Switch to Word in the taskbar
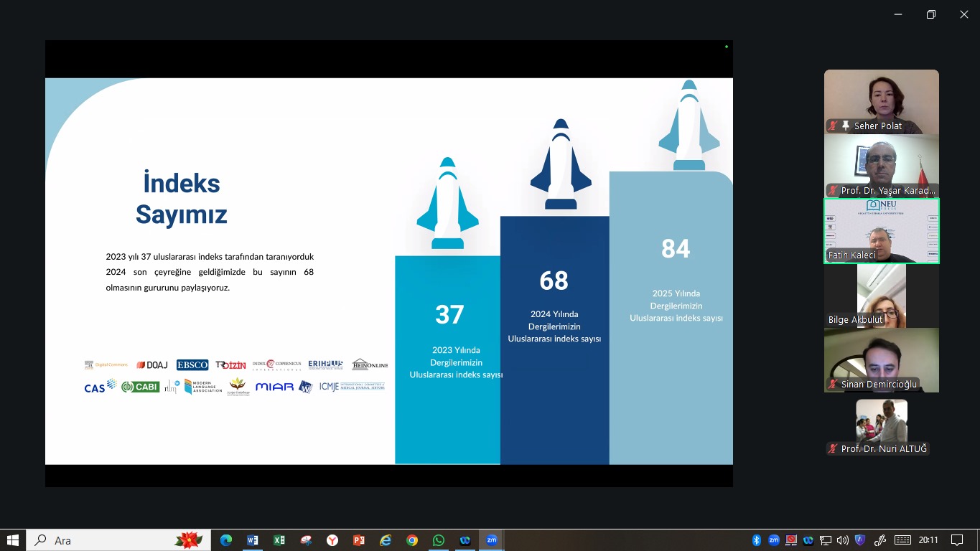Screen dimensions: 980x551 pyautogui.click(x=253, y=540)
